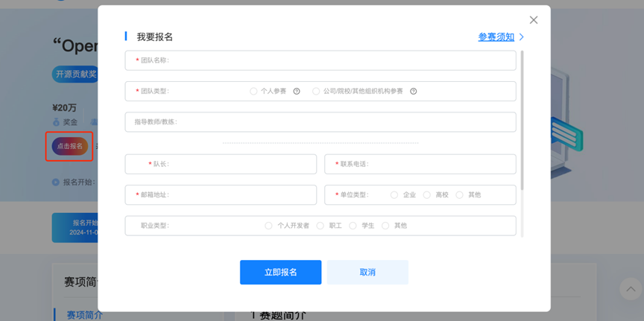
Task: Select 公司/院校/其他组织机构参赛 radio option
Action: point(316,92)
